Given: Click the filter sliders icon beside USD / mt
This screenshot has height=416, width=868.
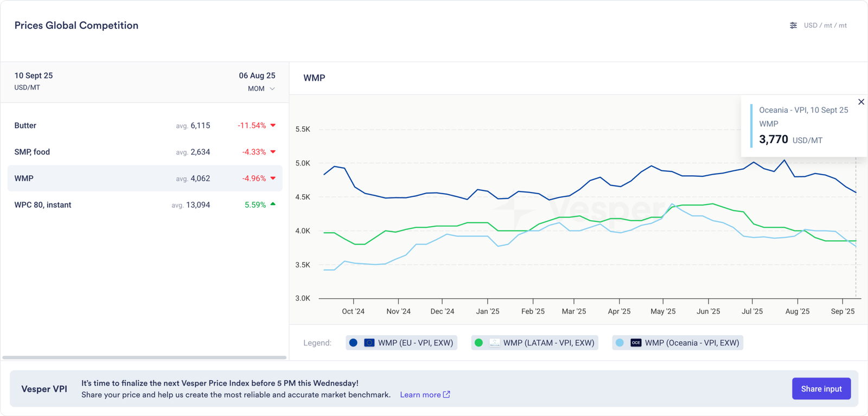Looking at the screenshot, I should coord(793,25).
